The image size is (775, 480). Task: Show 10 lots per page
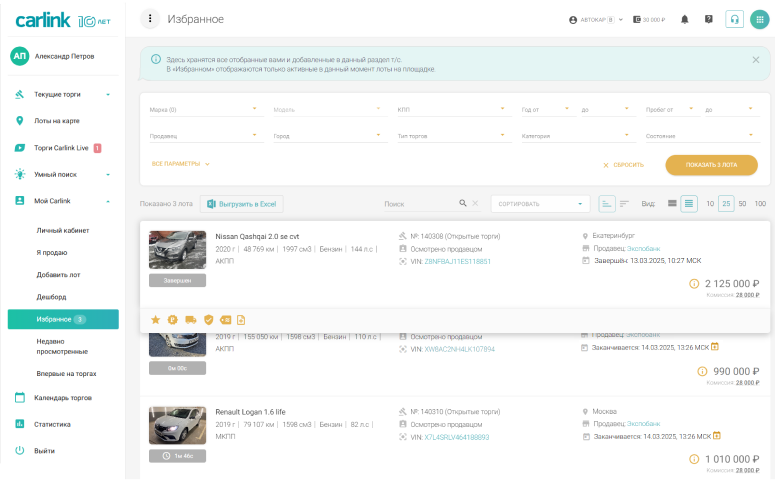(710, 204)
